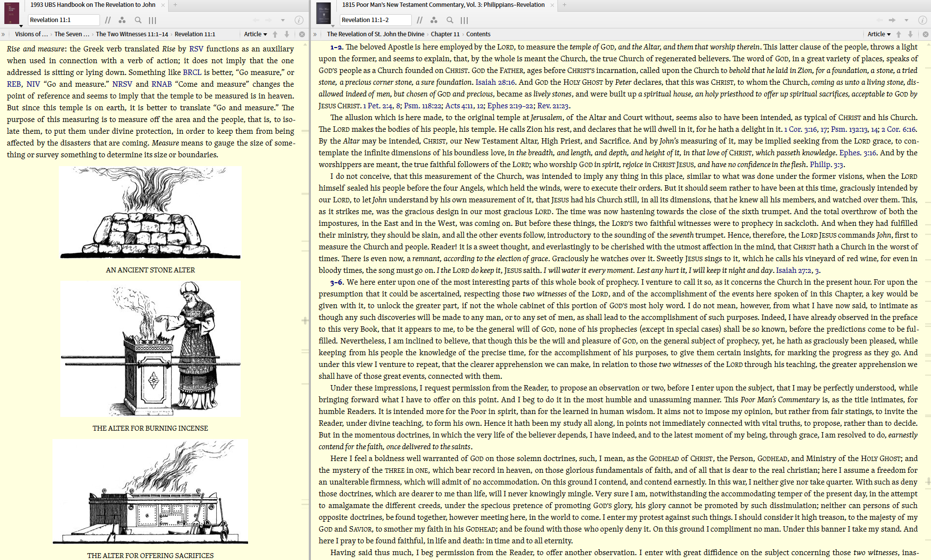Open parallel resources in UBS Handbook panel
This screenshot has width=931, height=560.
[x=108, y=20]
